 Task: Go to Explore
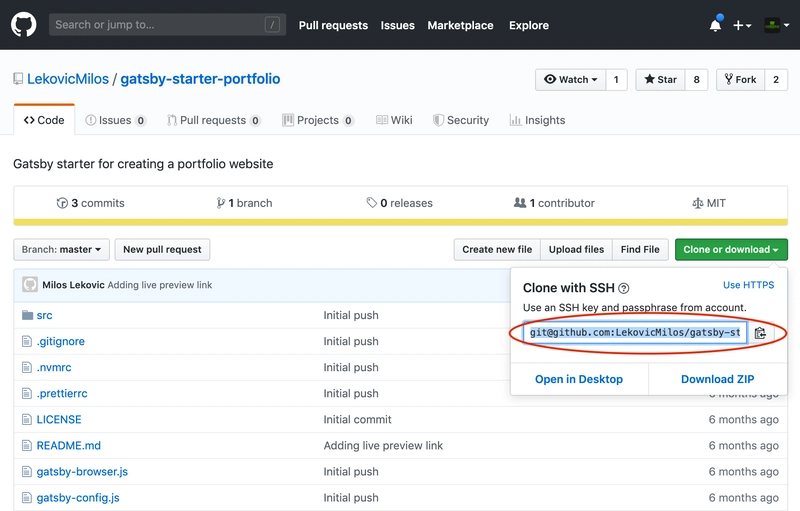tap(529, 25)
